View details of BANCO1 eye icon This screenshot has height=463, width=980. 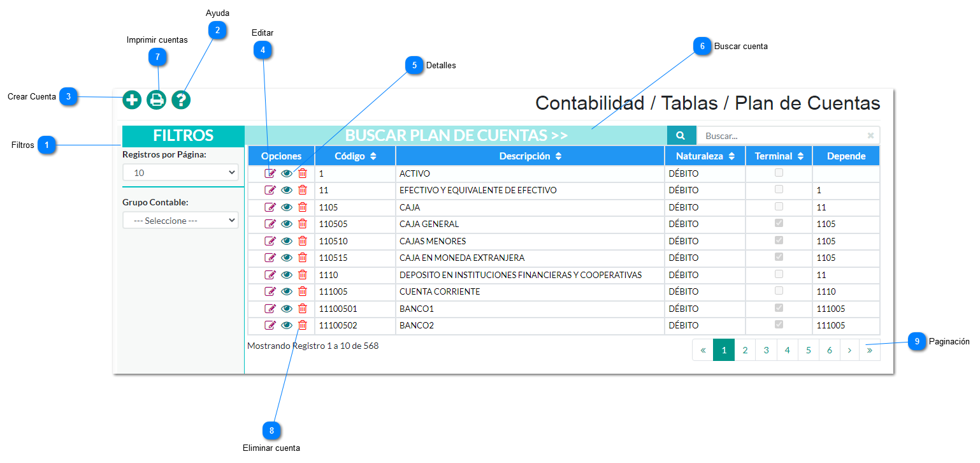click(287, 309)
